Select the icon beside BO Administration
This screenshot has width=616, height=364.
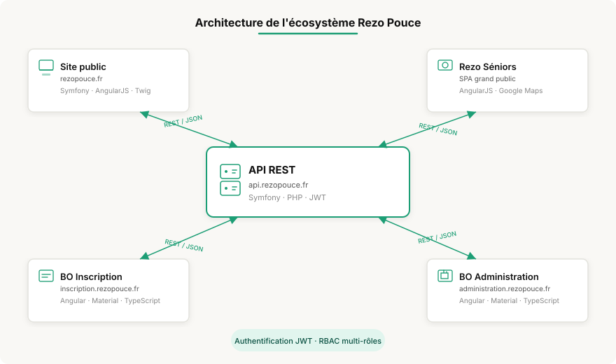click(x=444, y=276)
